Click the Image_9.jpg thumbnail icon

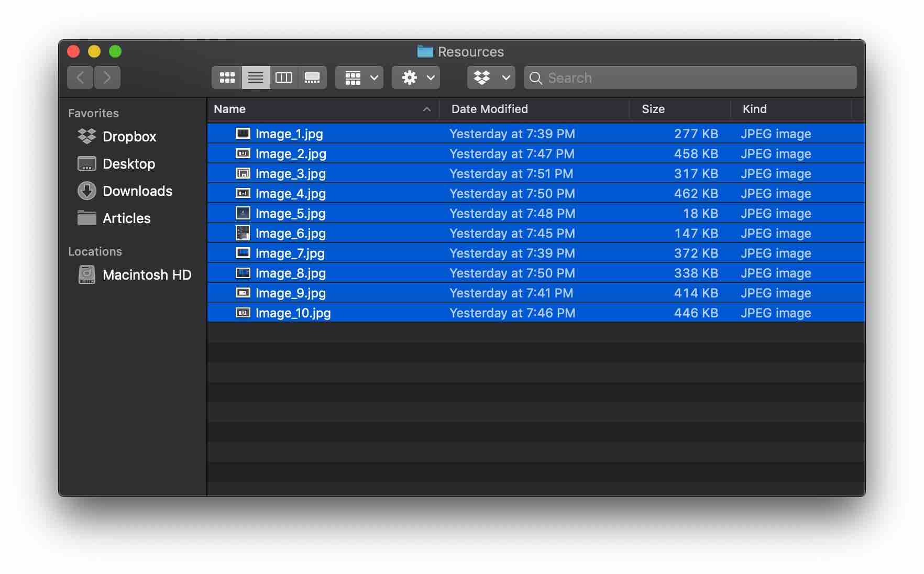click(x=243, y=293)
